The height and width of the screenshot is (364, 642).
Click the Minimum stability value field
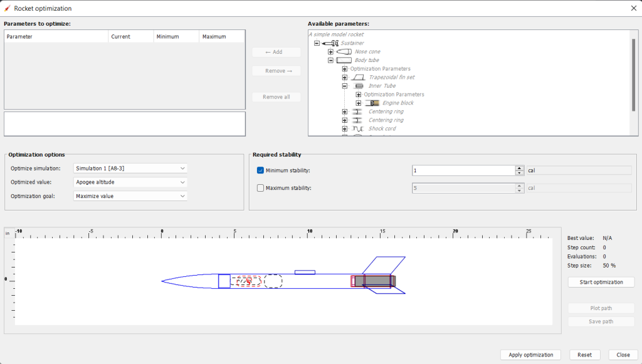click(463, 170)
